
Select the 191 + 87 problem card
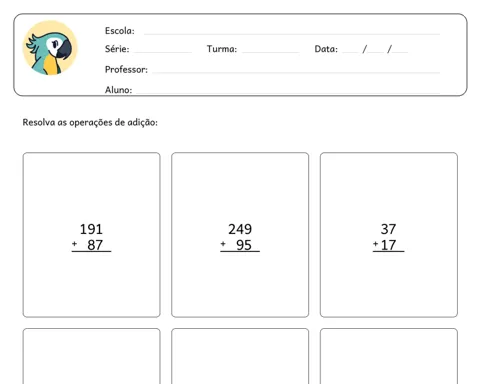coord(91,235)
